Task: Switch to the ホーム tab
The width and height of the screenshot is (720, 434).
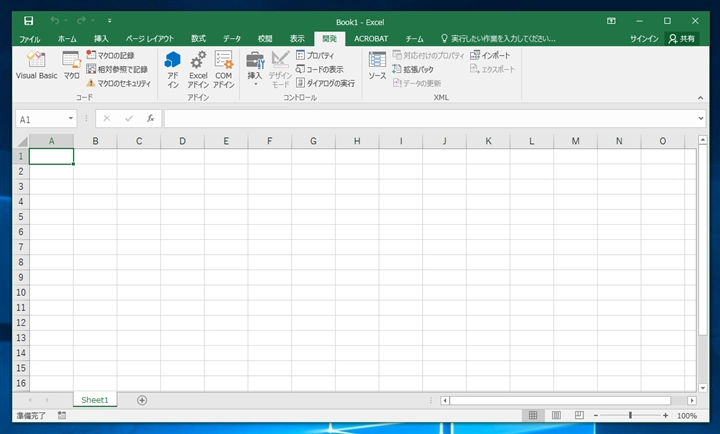Action: tap(67, 39)
